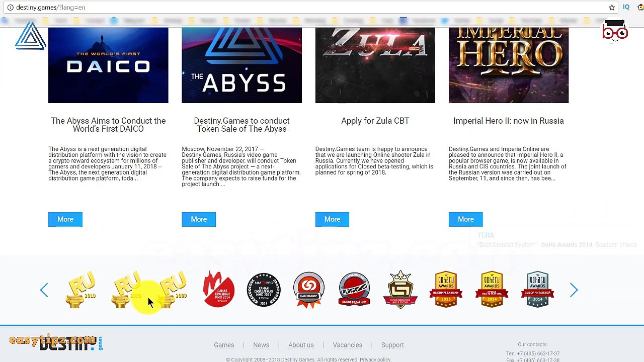Open the IQ browser extension
Viewport: 644px width, 362px height.
[x=626, y=8]
